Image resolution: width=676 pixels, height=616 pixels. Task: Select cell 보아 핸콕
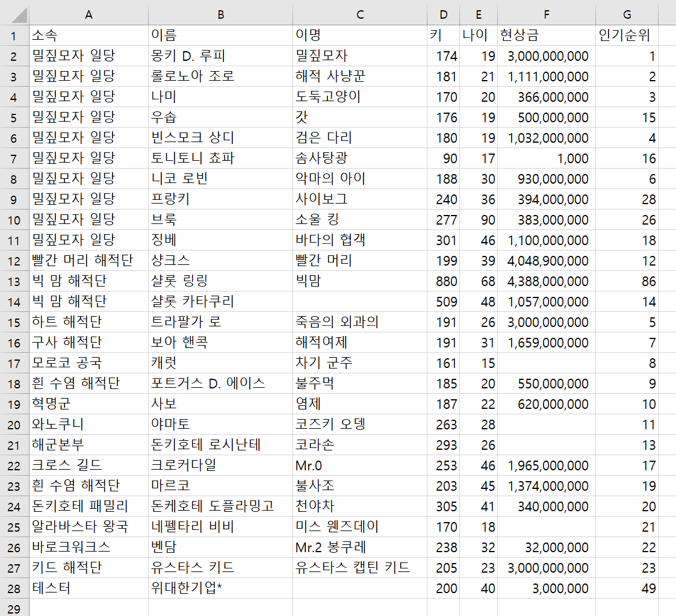[221, 343]
